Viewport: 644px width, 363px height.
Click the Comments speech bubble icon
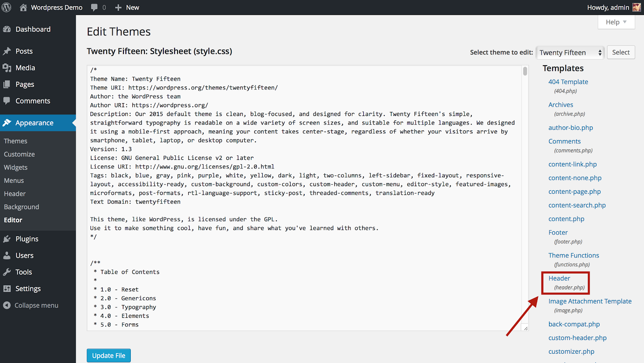coord(8,101)
